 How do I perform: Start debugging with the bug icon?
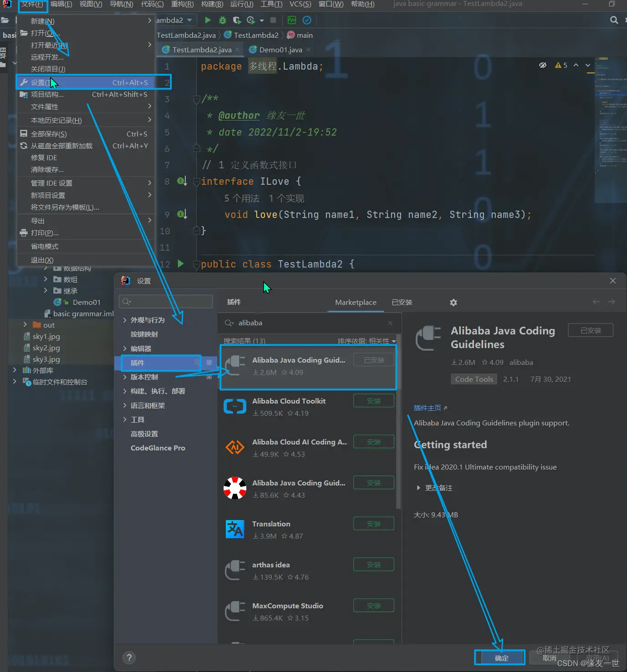tap(222, 20)
